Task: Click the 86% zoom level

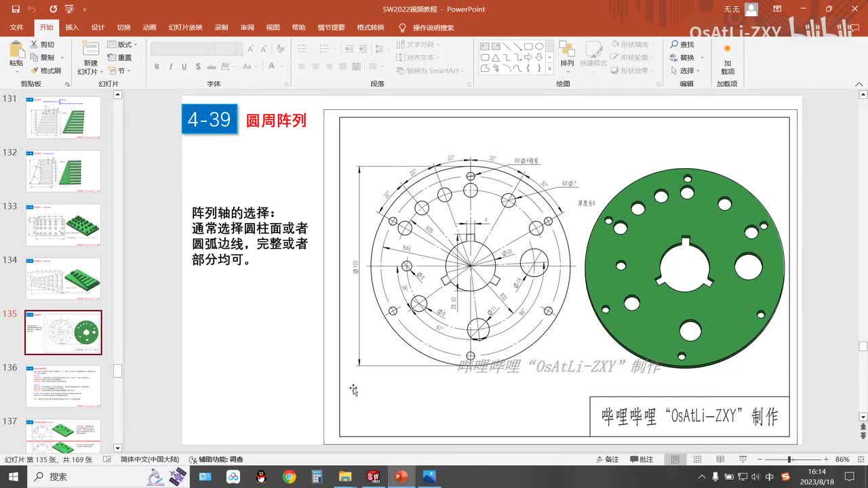Action: pyautogui.click(x=842, y=460)
